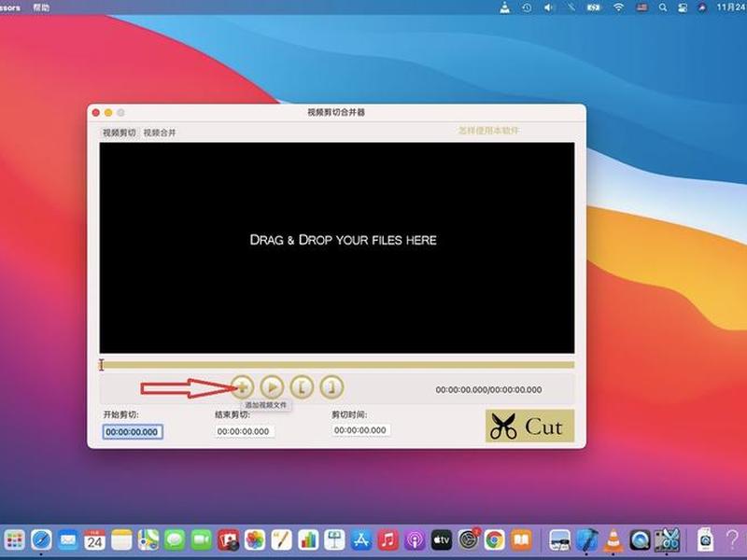Open Launchpad from the dock
747x560 pixels.
click(x=15, y=540)
